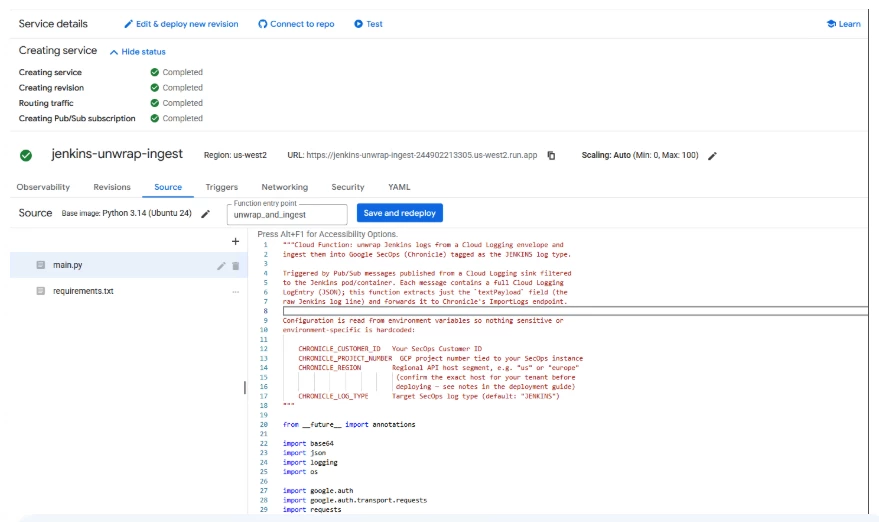The width and height of the screenshot is (879, 522).
Task: Click the Completed check icon for Creating service
Action: pyautogui.click(x=155, y=72)
